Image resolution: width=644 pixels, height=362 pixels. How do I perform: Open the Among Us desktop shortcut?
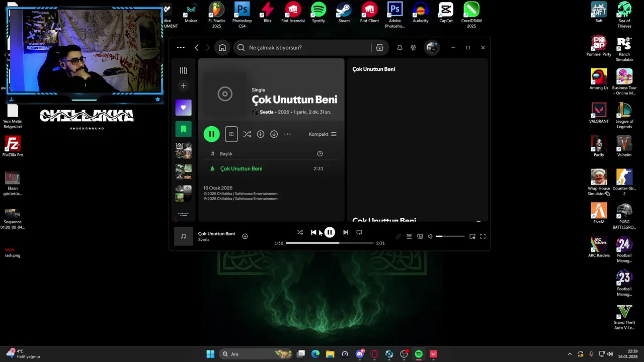click(599, 80)
